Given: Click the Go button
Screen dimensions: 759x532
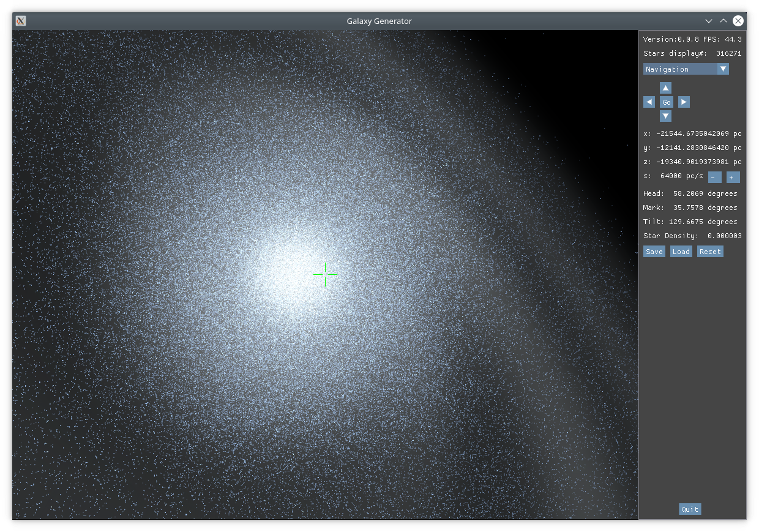Looking at the screenshot, I should pyautogui.click(x=667, y=102).
